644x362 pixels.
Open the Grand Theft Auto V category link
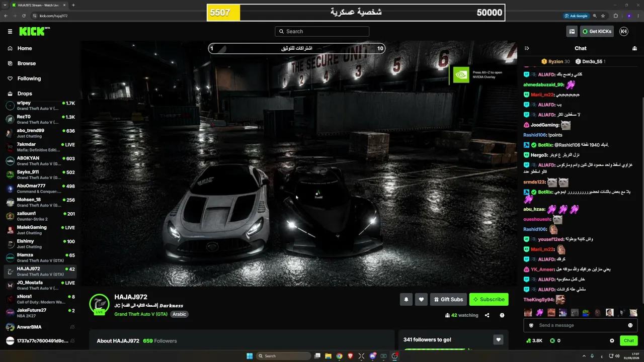tap(141, 314)
